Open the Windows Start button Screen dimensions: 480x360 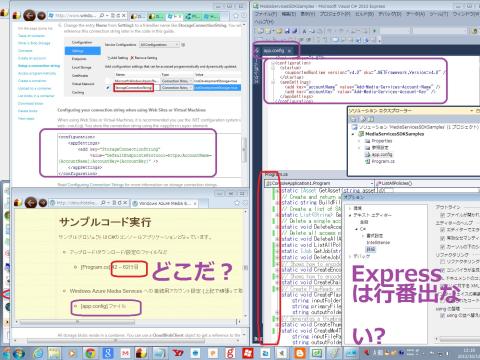(x=19, y=353)
